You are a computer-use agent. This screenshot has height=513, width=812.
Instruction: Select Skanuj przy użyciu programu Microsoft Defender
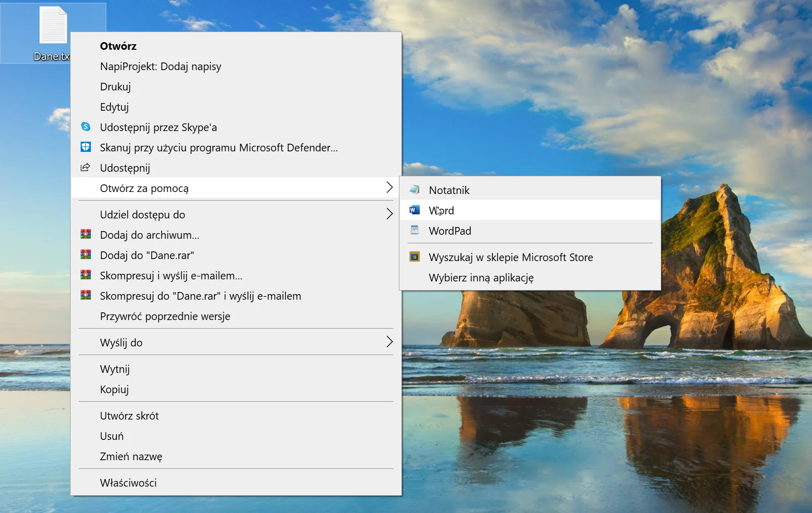[236, 148]
